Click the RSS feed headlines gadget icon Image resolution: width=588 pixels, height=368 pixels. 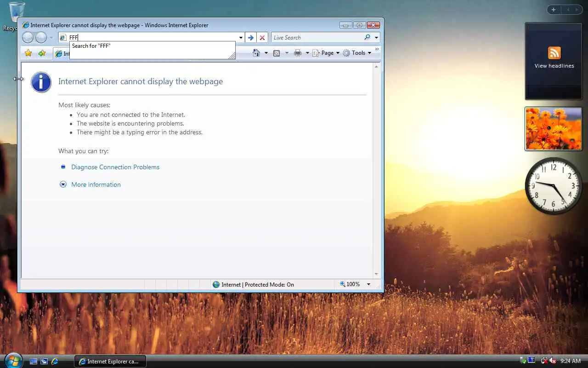click(x=554, y=53)
